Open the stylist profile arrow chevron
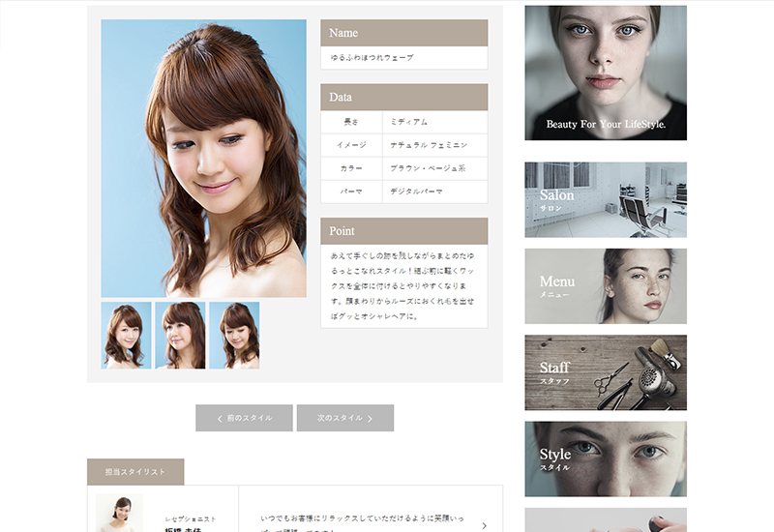774x532 pixels. tap(485, 525)
